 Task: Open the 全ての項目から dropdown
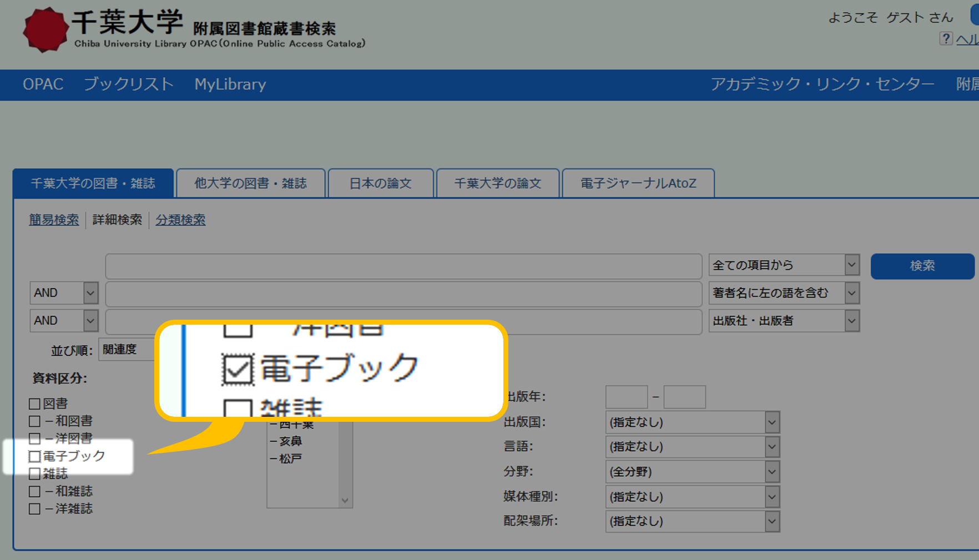pyautogui.click(x=784, y=265)
